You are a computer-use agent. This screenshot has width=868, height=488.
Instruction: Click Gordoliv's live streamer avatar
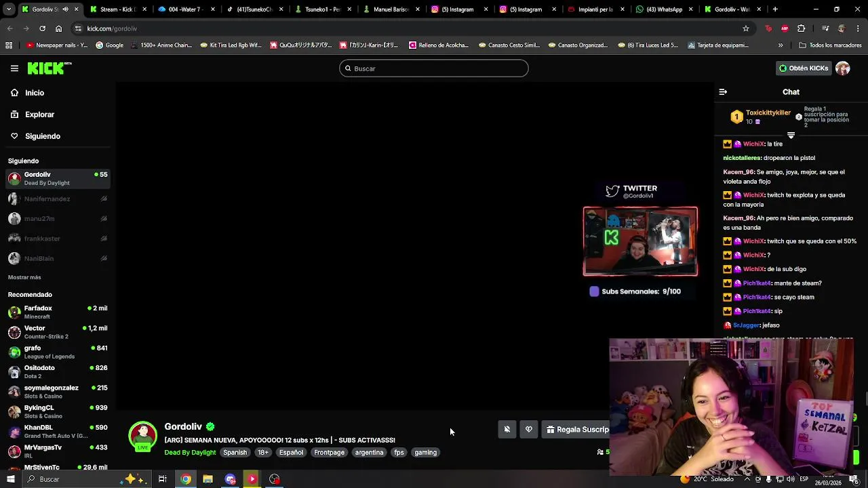[x=142, y=436]
